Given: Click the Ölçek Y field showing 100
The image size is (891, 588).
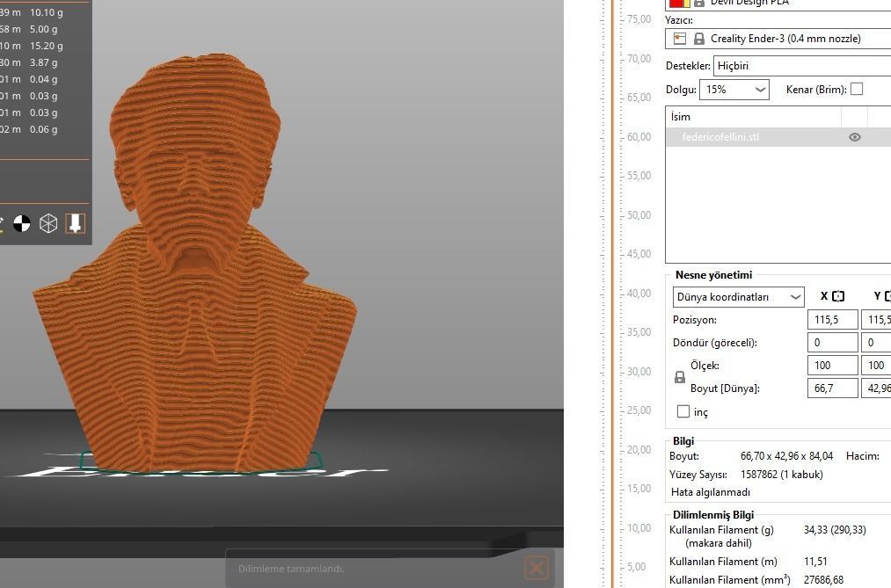Looking at the screenshot, I should (x=876, y=366).
